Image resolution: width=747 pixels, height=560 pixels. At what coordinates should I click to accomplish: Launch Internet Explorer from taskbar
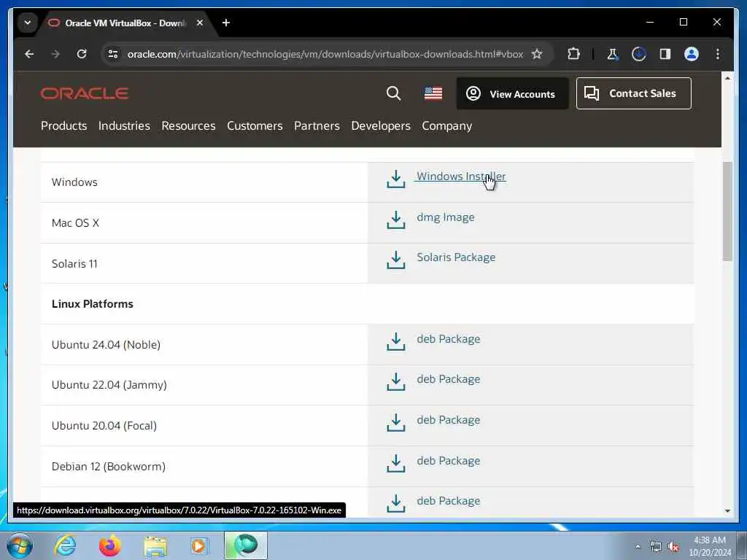pyautogui.click(x=65, y=545)
